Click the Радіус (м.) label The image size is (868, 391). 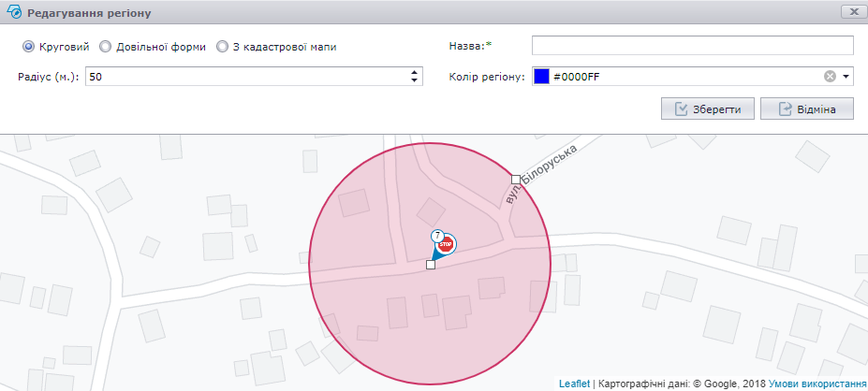49,77
